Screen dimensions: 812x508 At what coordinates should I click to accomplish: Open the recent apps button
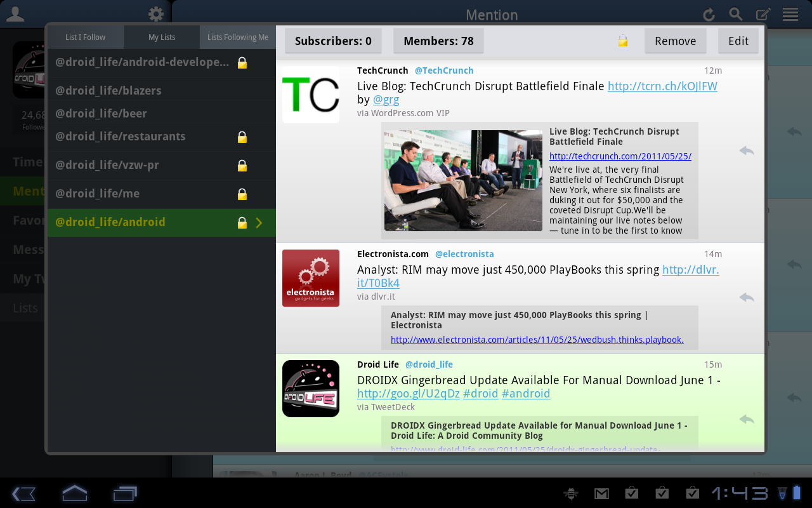125,493
